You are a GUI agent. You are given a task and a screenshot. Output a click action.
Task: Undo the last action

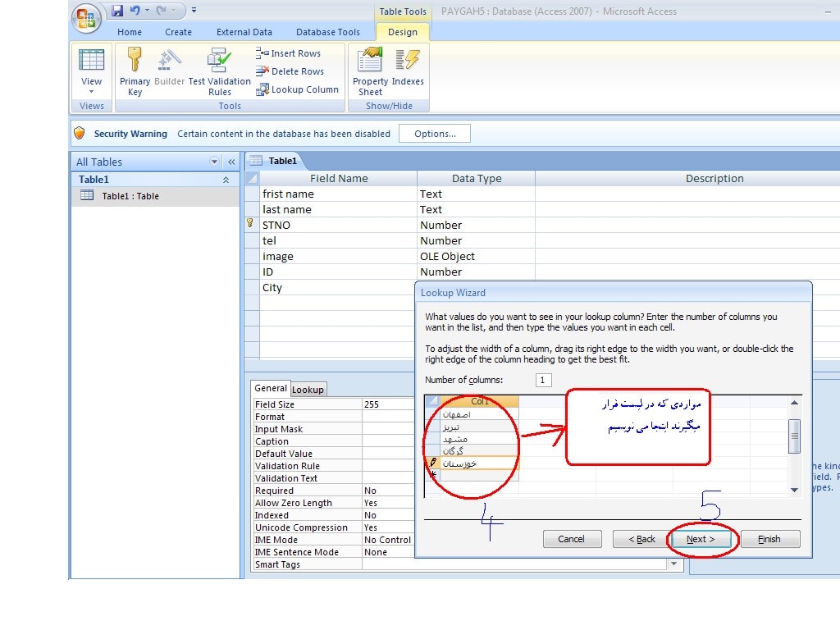pyautogui.click(x=135, y=10)
